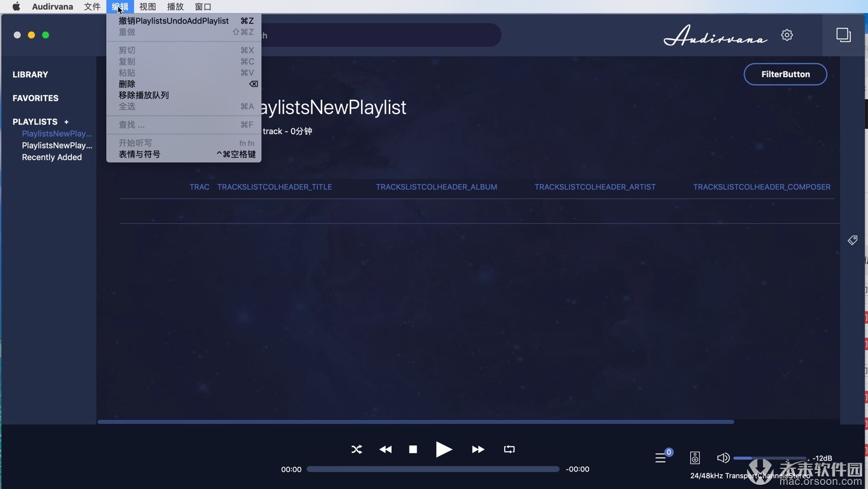
Task: Seek within the track progress bar
Action: [x=433, y=469]
